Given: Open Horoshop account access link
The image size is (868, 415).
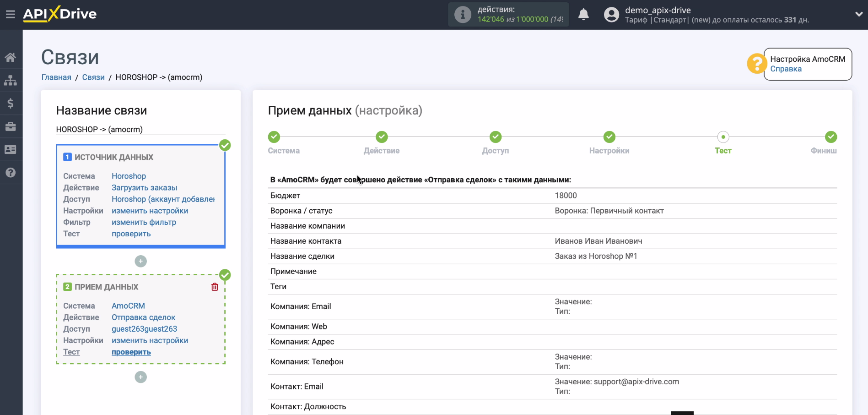Looking at the screenshot, I should pos(163,199).
